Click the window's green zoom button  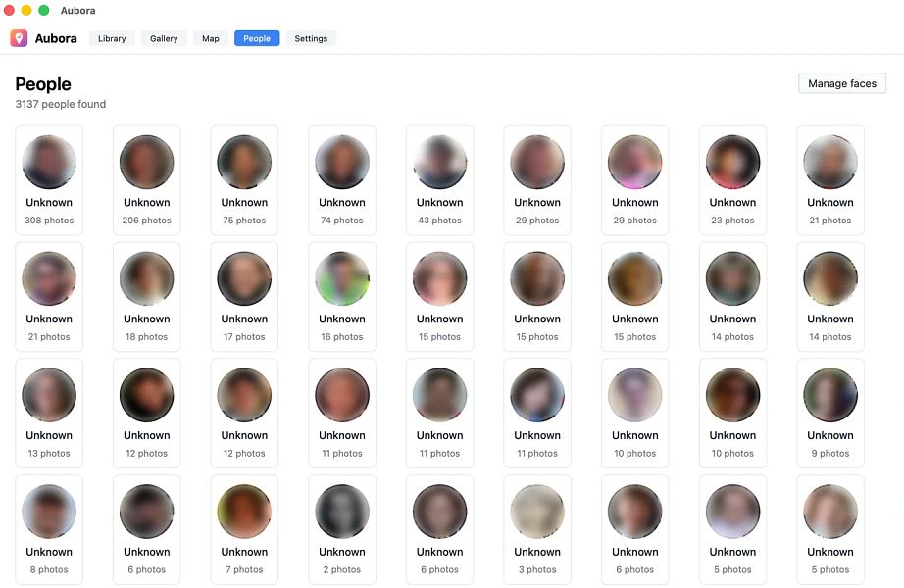[x=44, y=11]
